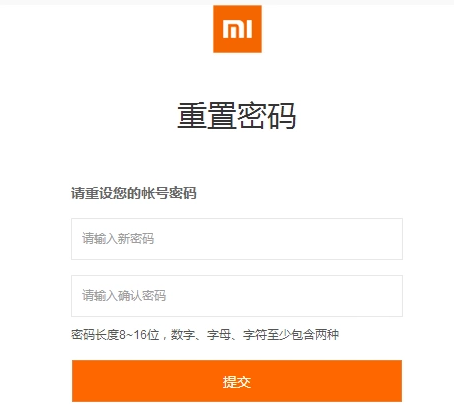This screenshot has width=454, height=414.
Task: Click the orange Xiaomi MI logo
Action: tap(237, 29)
